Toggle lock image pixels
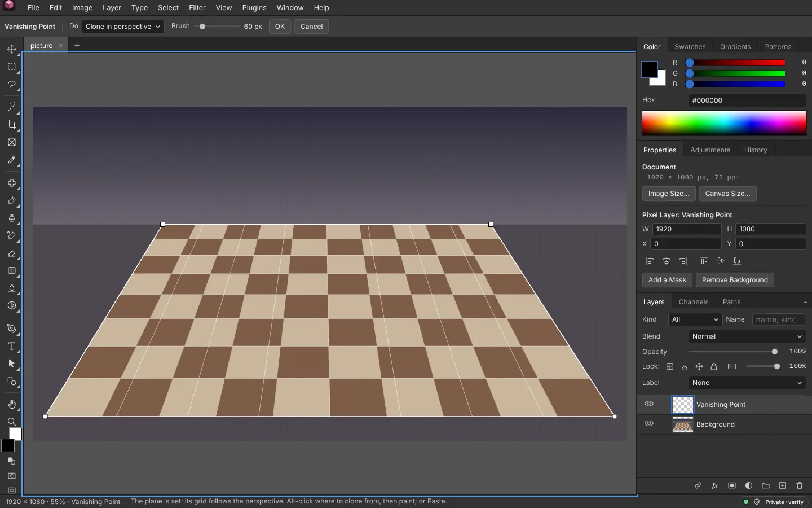Image resolution: width=812 pixels, height=508 pixels. coord(685,366)
